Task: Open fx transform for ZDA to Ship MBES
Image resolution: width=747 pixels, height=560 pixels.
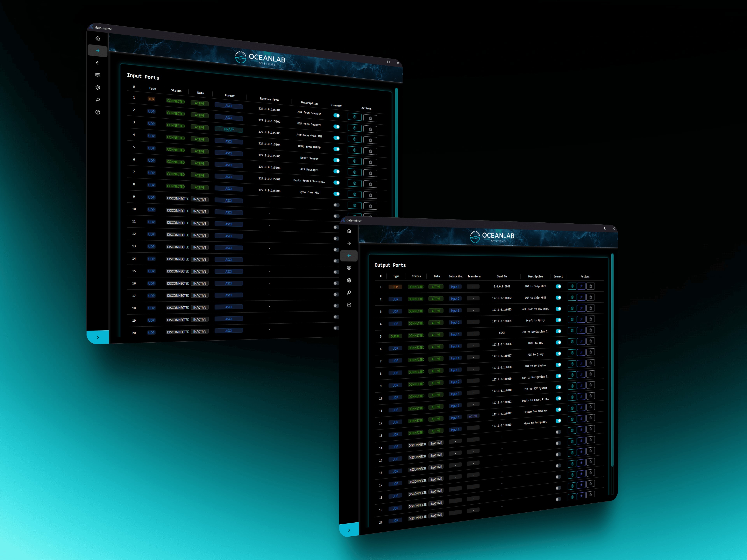Action: point(581,286)
